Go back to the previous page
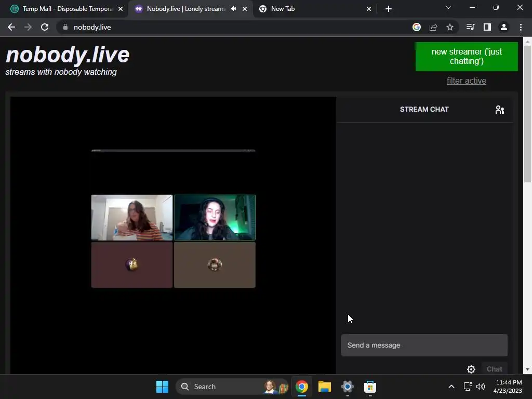Viewport: 532px width, 399px height. point(11,27)
